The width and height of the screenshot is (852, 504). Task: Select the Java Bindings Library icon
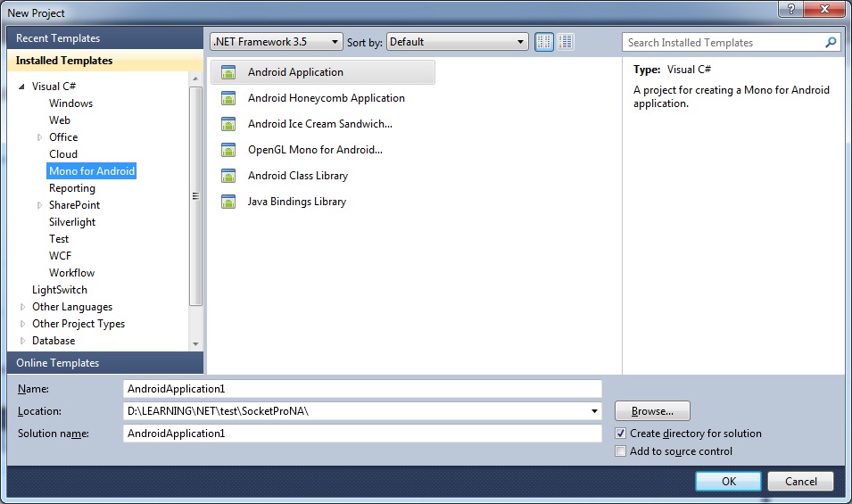click(x=228, y=202)
